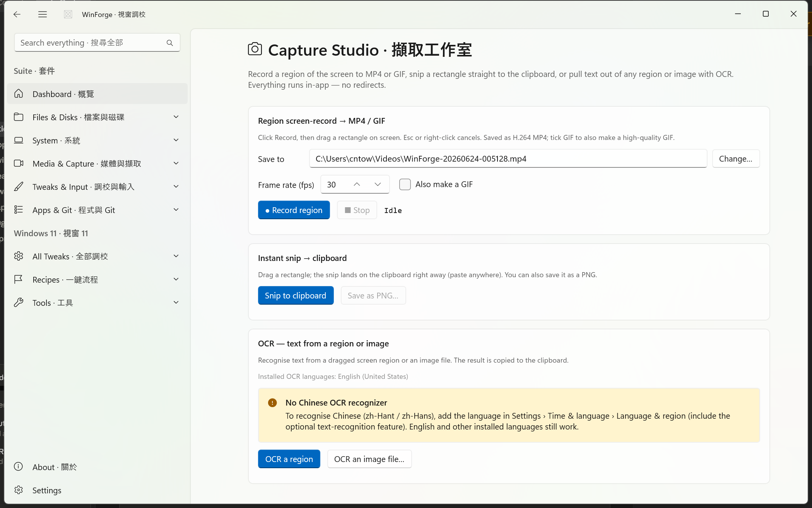Click OCR an image file... button

369,459
